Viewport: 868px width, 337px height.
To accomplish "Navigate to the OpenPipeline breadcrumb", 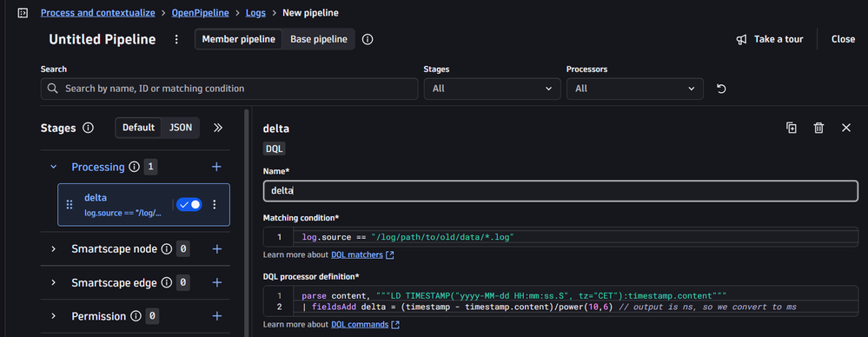I will [200, 13].
